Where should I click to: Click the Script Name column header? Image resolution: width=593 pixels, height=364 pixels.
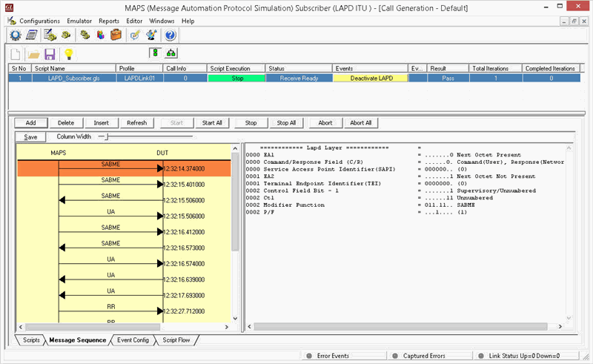[73, 68]
